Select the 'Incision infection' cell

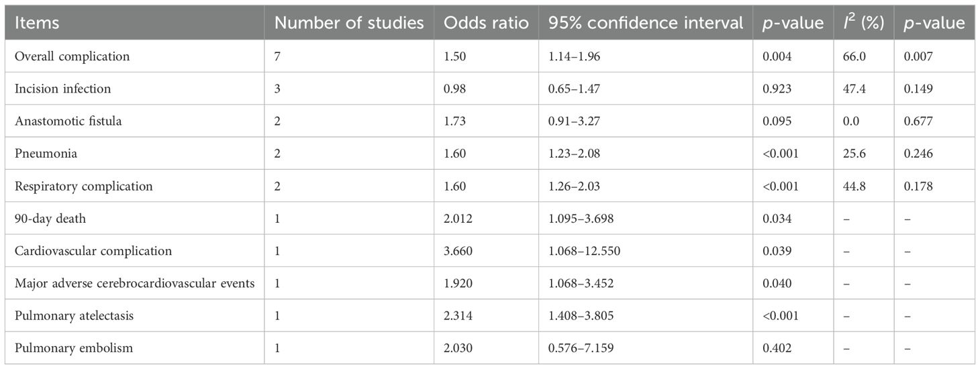click(x=63, y=89)
